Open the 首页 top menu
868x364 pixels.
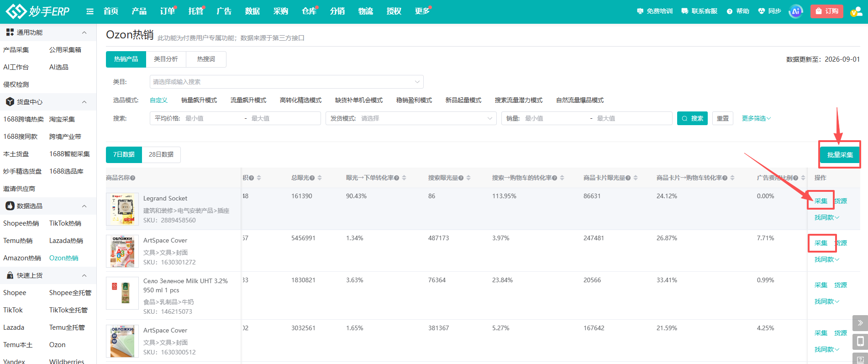pyautogui.click(x=111, y=11)
